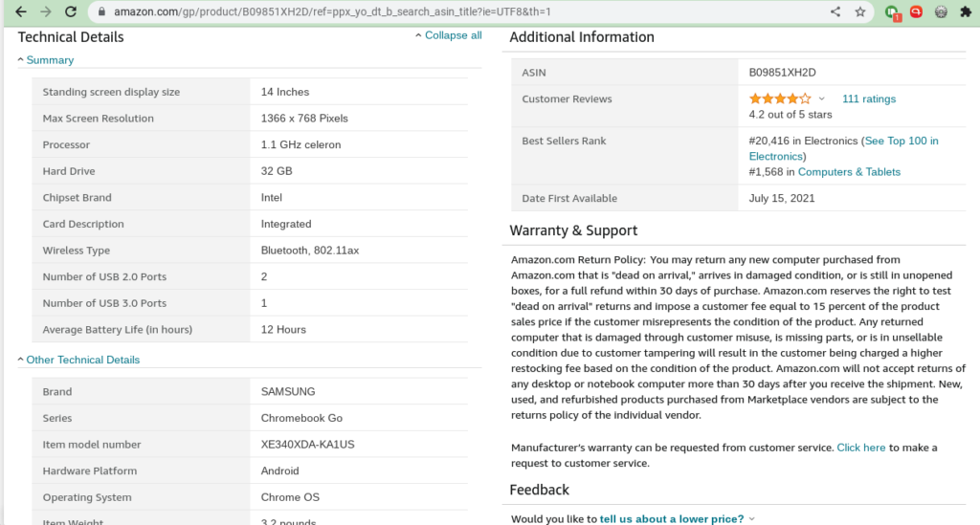Click the 'Item model number' label
This screenshot has height=525, width=980.
[x=92, y=445]
